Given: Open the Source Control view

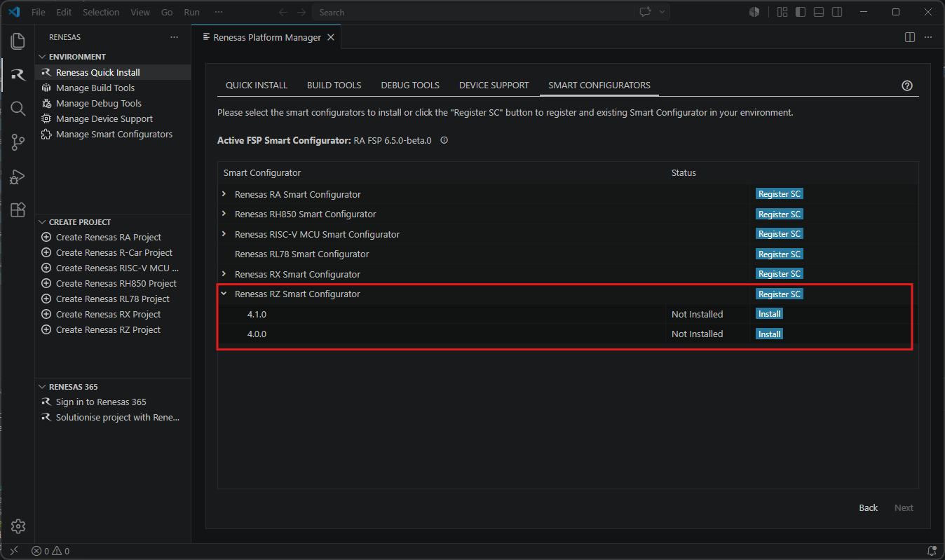Looking at the screenshot, I should click(x=18, y=142).
